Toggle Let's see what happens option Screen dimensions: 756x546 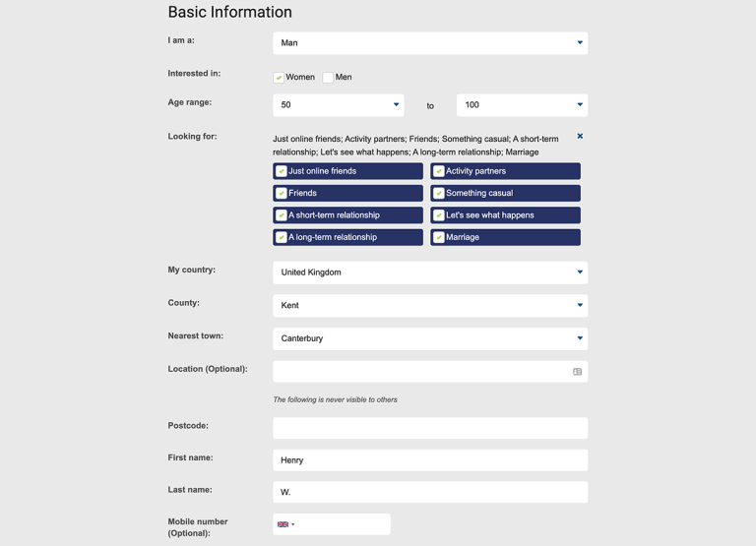coord(505,215)
